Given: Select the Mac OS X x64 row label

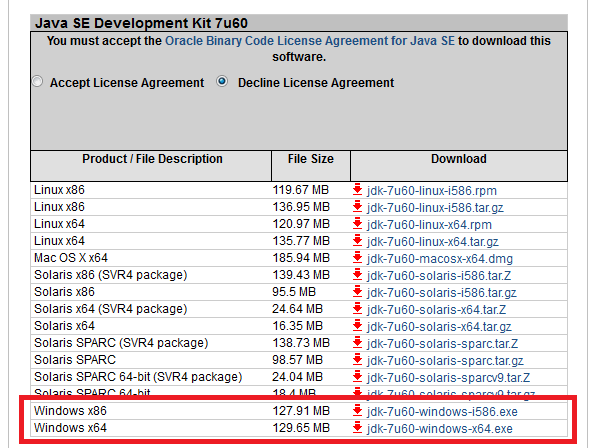Looking at the screenshot, I should click(x=71, y=258).
